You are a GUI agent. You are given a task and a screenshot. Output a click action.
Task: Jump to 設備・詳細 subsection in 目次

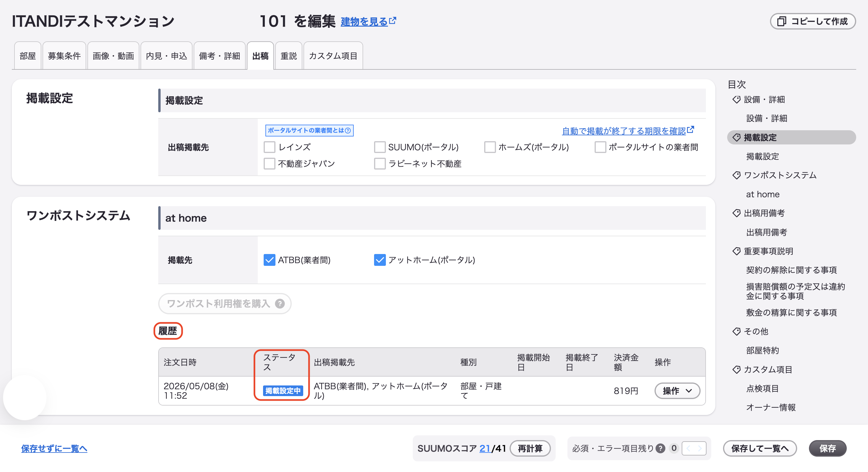pos(766,118)
